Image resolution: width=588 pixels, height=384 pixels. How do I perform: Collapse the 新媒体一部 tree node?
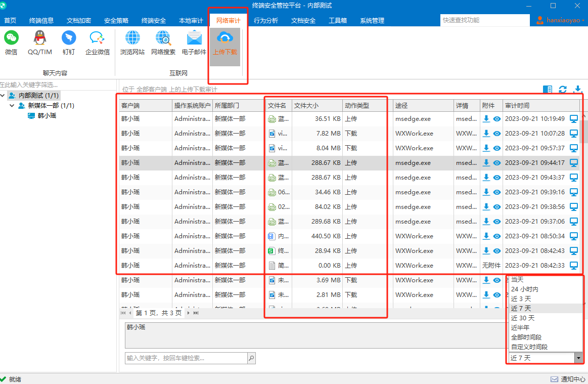[12, 106]
